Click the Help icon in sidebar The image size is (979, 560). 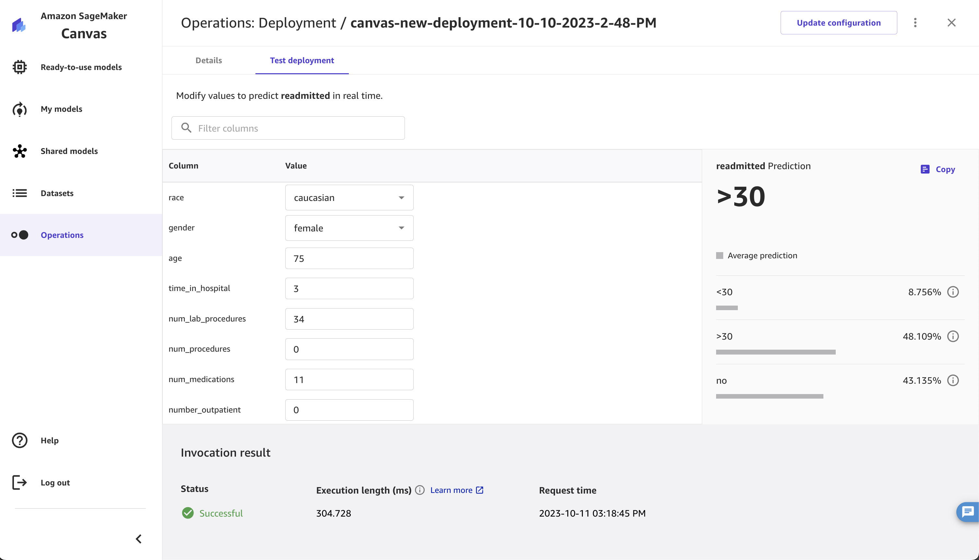point(19,440)
